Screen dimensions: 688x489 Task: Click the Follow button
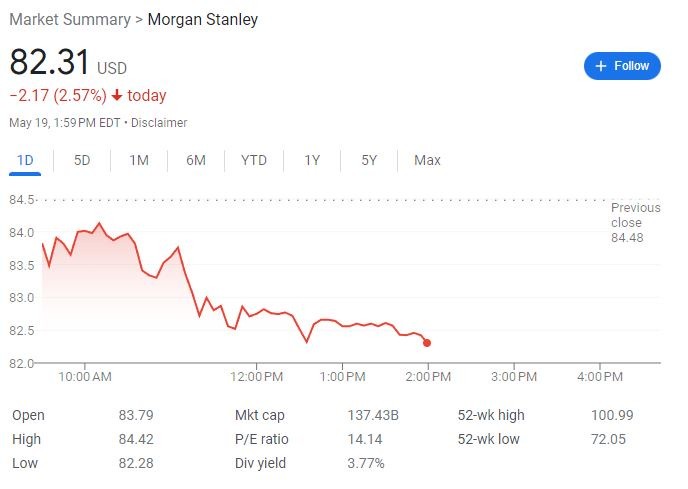(622, 66)
